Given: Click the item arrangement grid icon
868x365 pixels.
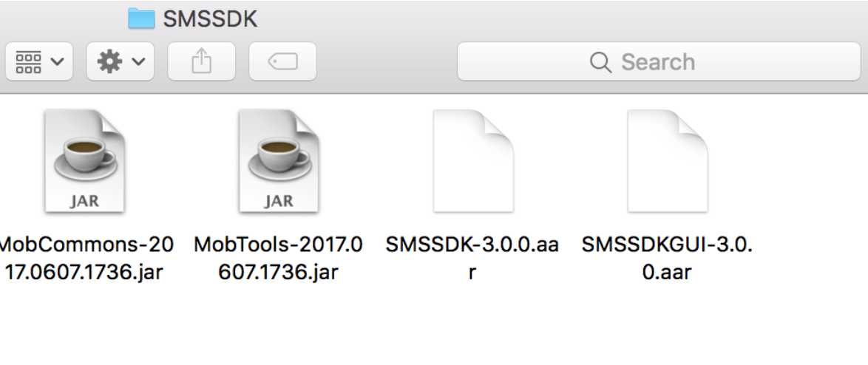Looking at the screenshot, I should coord(28,61).
